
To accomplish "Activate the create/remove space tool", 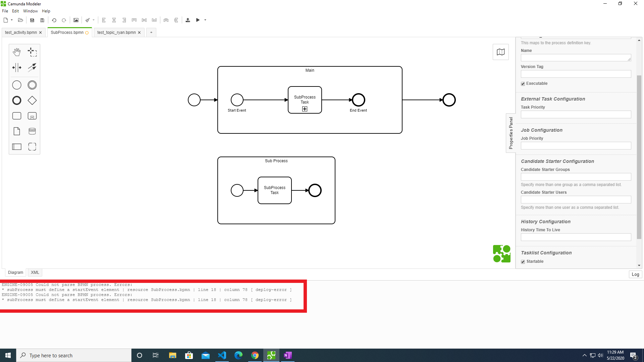I will point(17,67).
